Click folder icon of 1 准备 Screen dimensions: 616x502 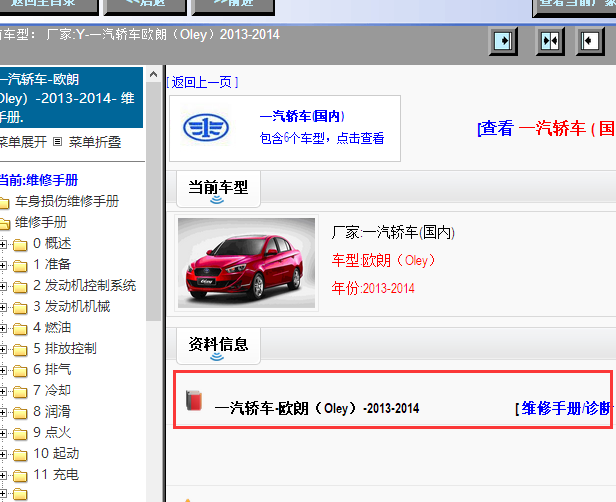point(20,266)
